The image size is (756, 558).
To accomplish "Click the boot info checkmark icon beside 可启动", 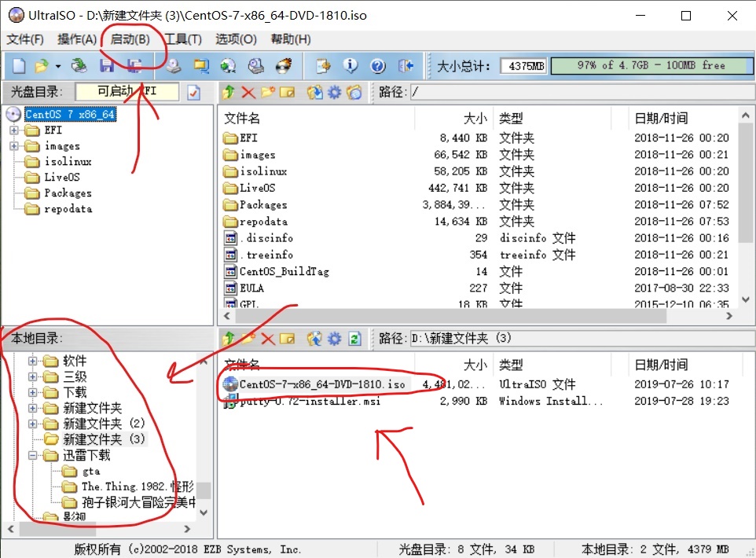I will pyautogui.click(x=194, y=92).
